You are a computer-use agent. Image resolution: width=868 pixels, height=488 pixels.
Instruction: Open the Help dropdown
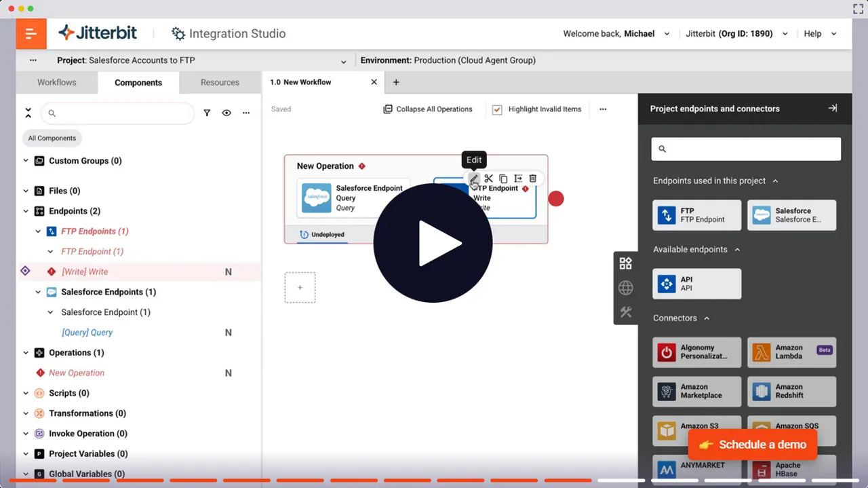tap(821, 34)
